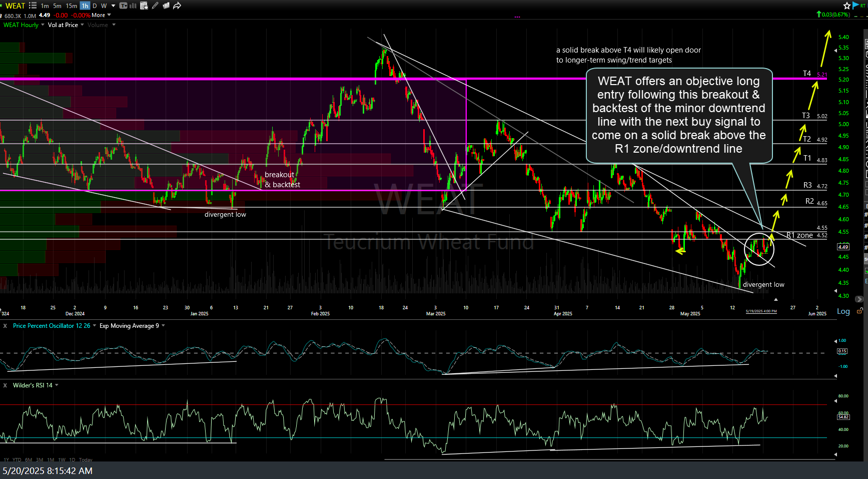Select the 1Y range
868x479 pixels.
[x=7, y=460]
